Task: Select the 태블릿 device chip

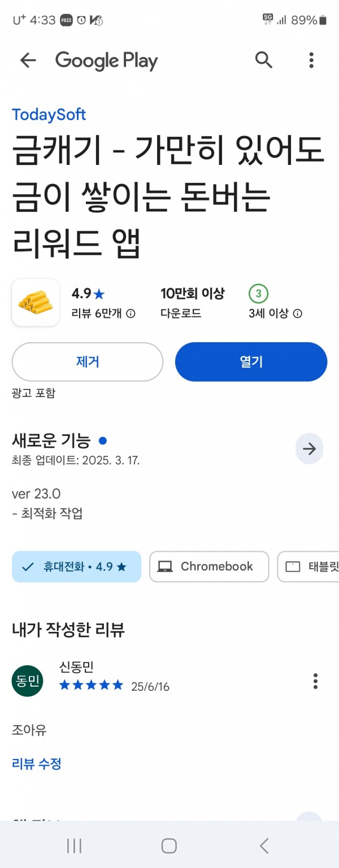Action: [308, 566]
